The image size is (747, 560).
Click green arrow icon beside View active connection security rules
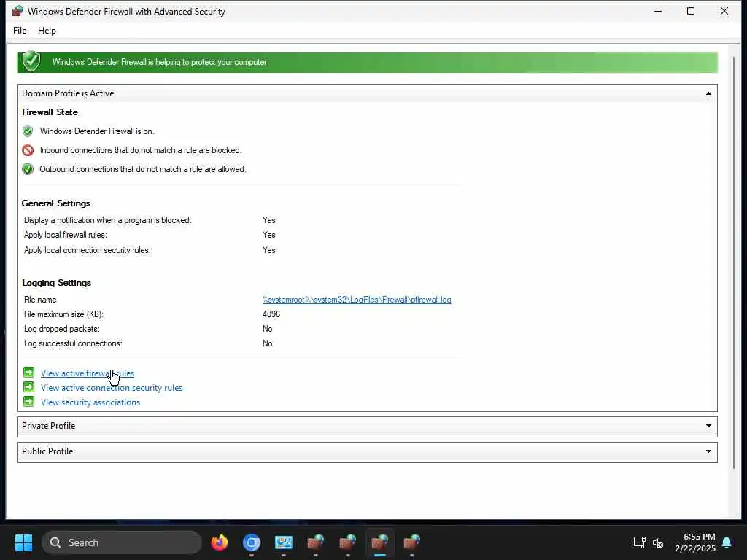point(28,386)
